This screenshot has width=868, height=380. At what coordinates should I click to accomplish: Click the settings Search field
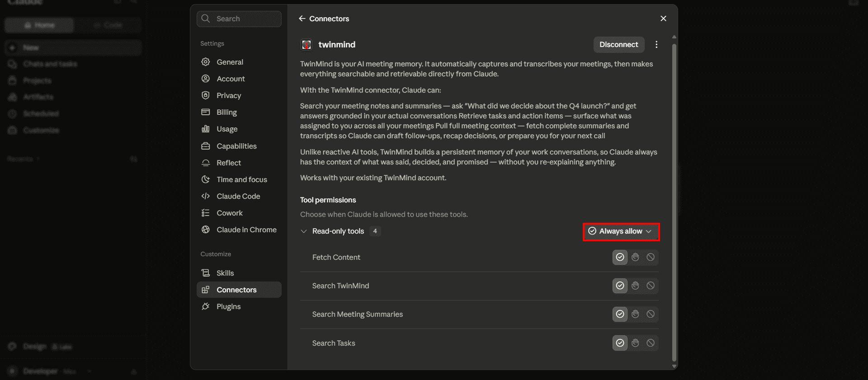239,19
